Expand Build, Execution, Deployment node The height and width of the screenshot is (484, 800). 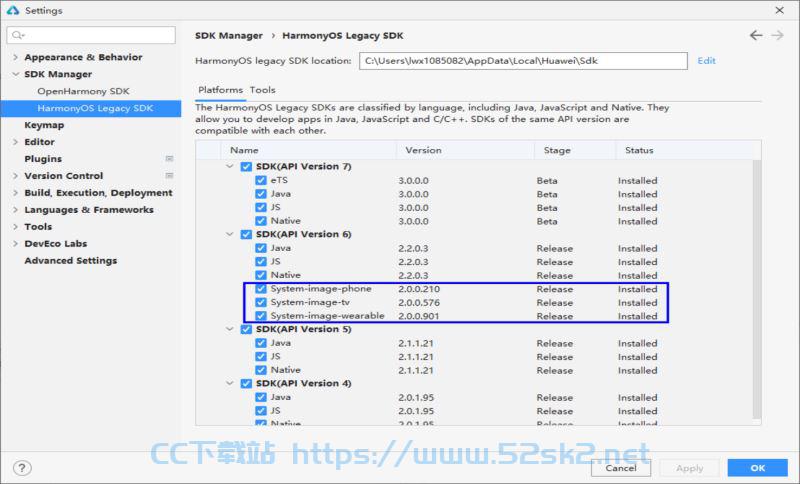(15, 193)
